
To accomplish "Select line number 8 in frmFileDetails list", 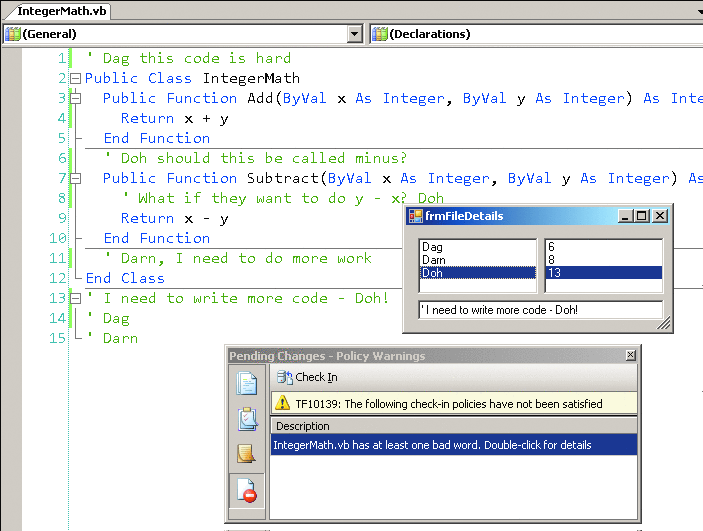I will tap(603, 260).
